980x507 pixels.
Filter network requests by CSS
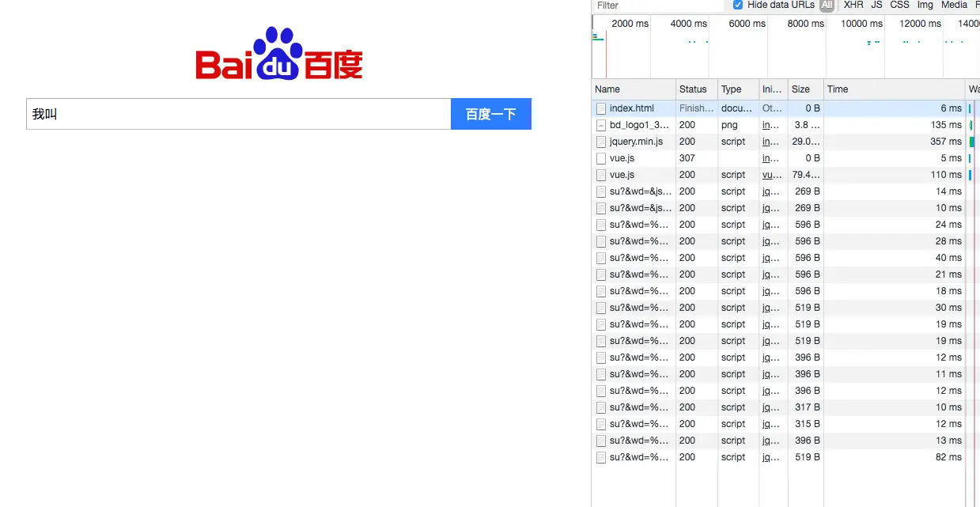(x=900, y=5)
